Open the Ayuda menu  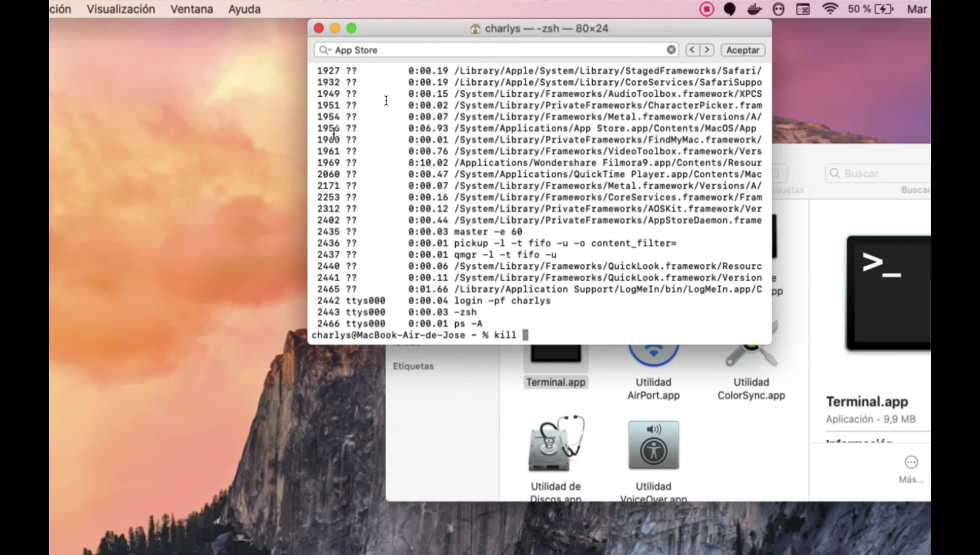click(x=244, y=9)
